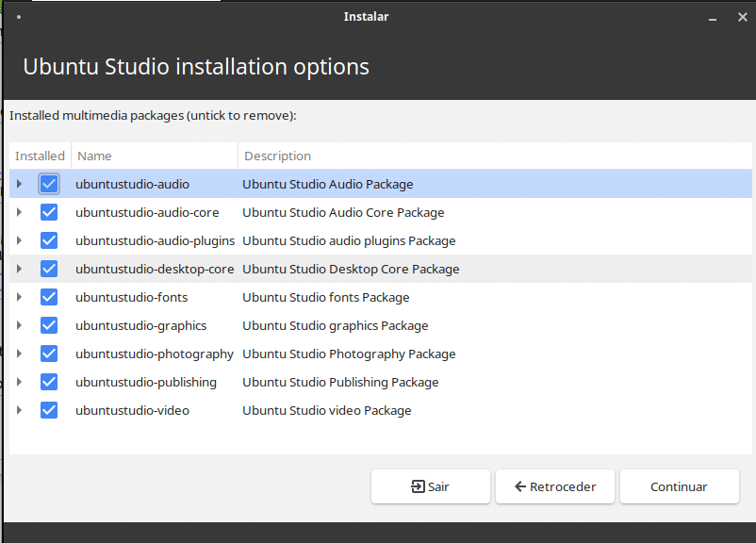Select the ubuntustudio-audio-plugins package name
756x543 pixels.
click(x=156, y=241)
